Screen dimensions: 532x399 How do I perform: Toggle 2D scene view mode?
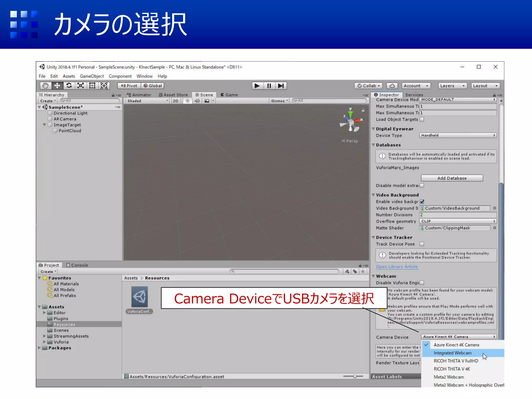[176, 101]
